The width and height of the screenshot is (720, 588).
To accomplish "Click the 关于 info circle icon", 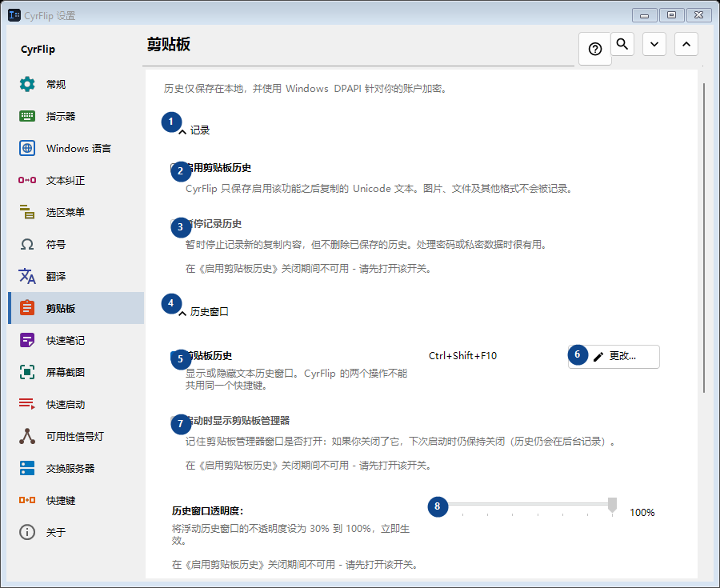I will point(27,532).
